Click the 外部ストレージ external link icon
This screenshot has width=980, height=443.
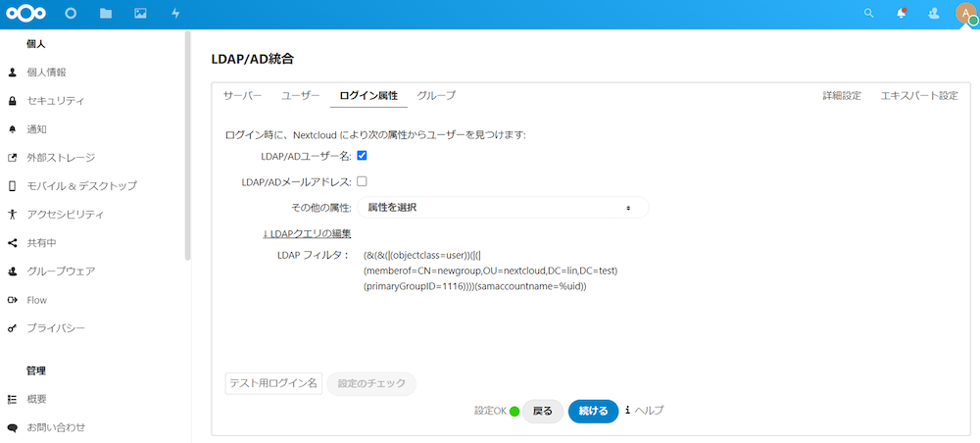point(12,158)
